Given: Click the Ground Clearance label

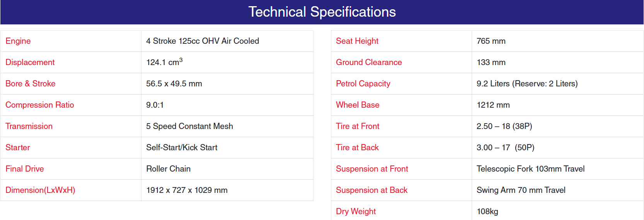Looking at the screenshot, I should tap(369, 62).
